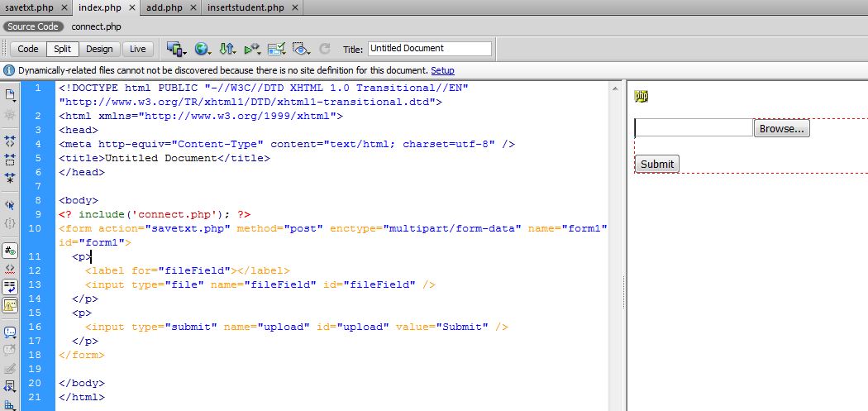Switch to the index.php tab
This screenshot has width=868, height=411.
100,7
